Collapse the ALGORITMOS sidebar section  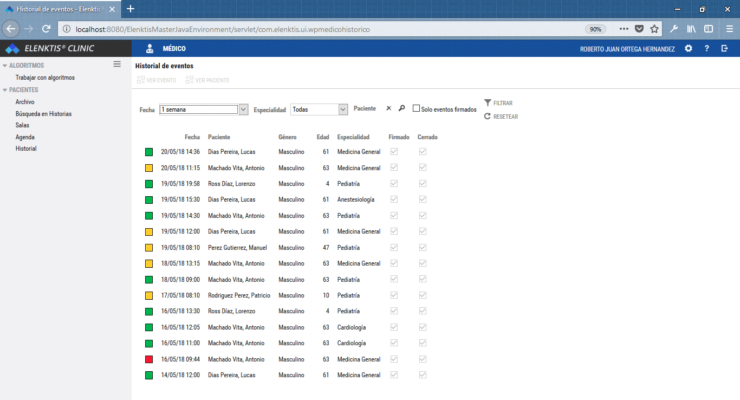point(6,66)
